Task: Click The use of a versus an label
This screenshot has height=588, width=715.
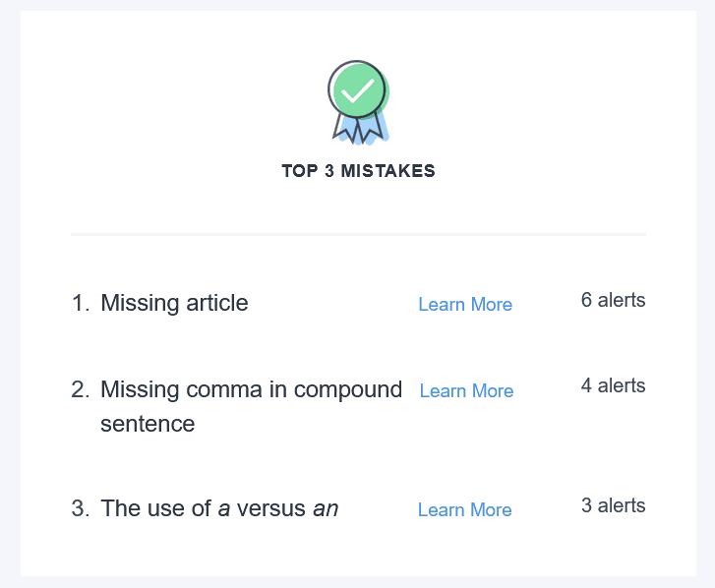Action: [219, 508]
